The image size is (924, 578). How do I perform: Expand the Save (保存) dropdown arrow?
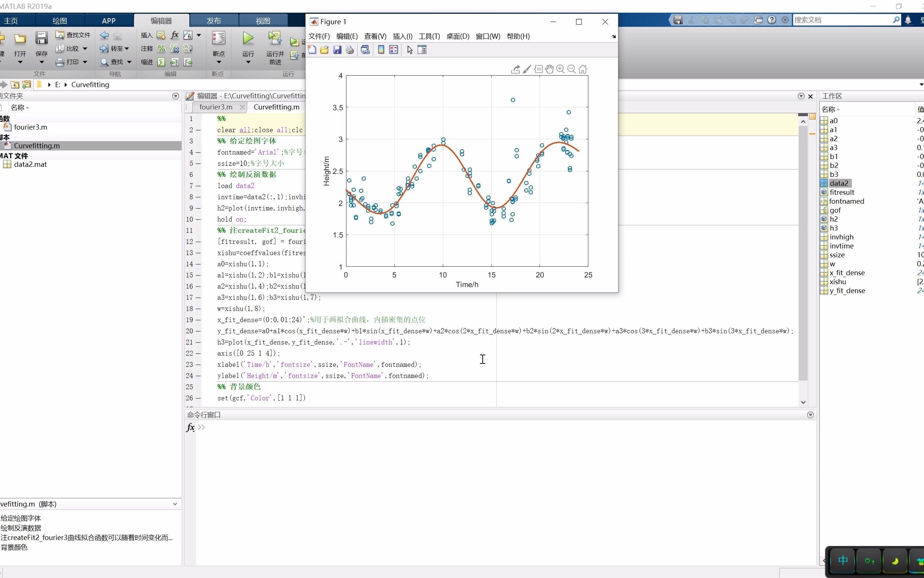click(x=42, y=62)
